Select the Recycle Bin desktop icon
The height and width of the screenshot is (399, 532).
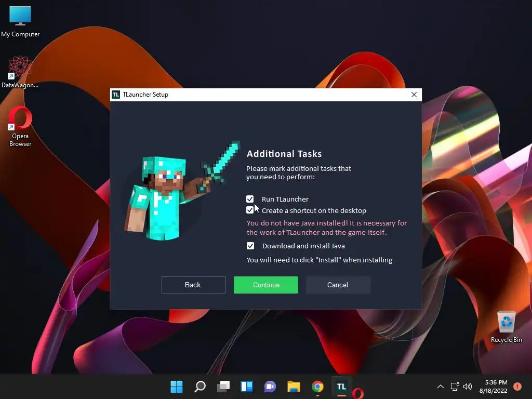tap(506, 327)
